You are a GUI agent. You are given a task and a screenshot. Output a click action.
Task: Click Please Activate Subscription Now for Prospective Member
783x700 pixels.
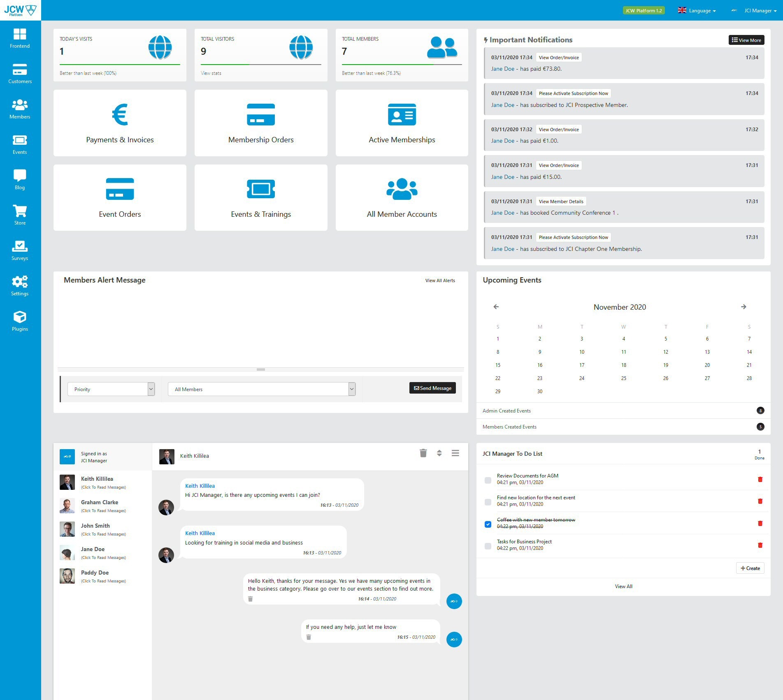(x=573, y=93)
